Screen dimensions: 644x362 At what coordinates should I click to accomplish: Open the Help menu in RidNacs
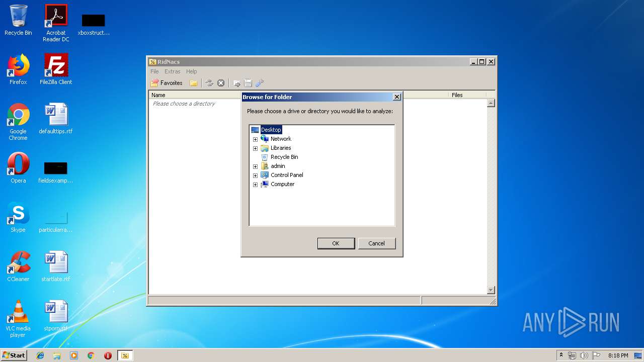191,71
